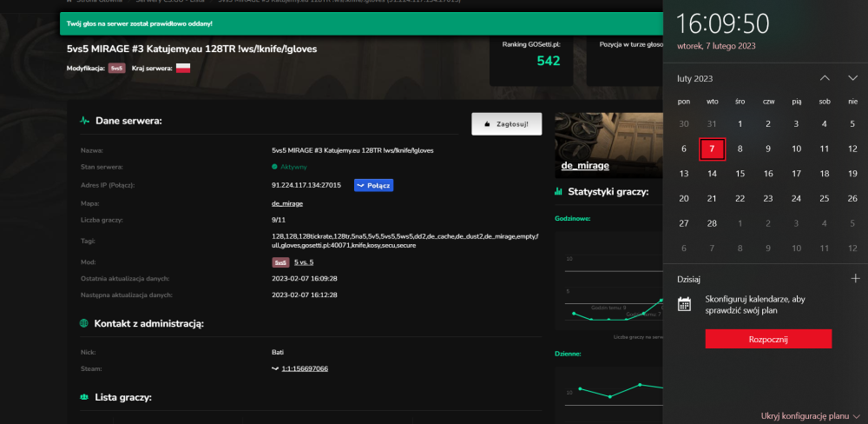Click the Ranking GOSetti.pl 542 card
The width and height of the screenshot is (868, 424).
coord(531,61)
